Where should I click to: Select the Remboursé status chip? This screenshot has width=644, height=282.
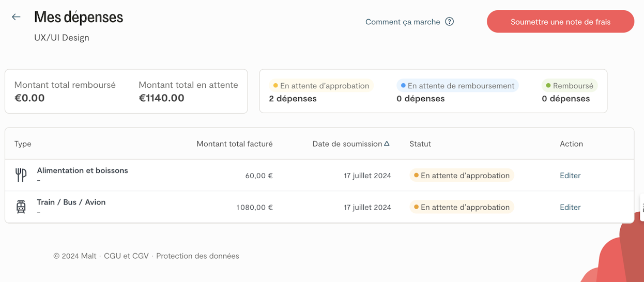pos(570,86)
